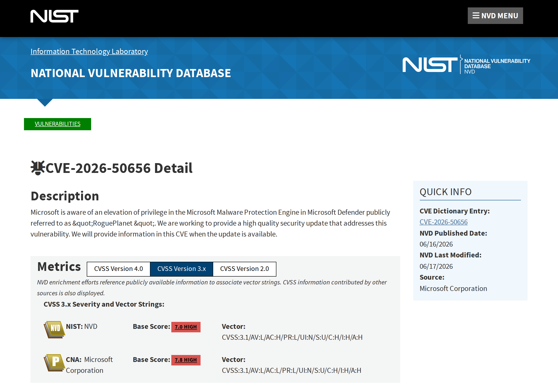Click the CVE-2026-50656 Detail title
Screen dimensions: 558x392
[119, 168]
